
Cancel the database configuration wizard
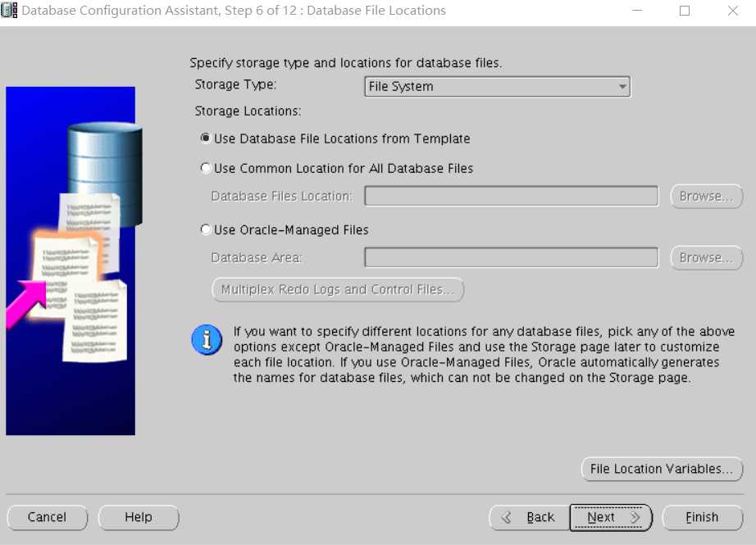[x=48, y=517]
